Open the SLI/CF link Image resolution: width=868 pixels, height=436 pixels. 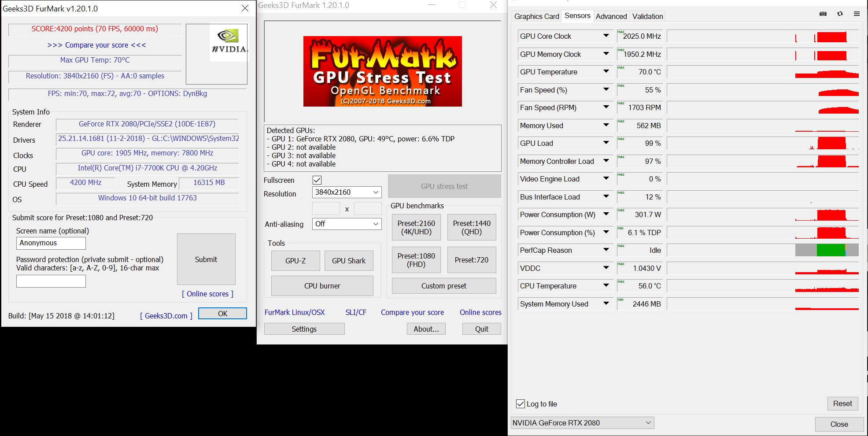(356, 312)
